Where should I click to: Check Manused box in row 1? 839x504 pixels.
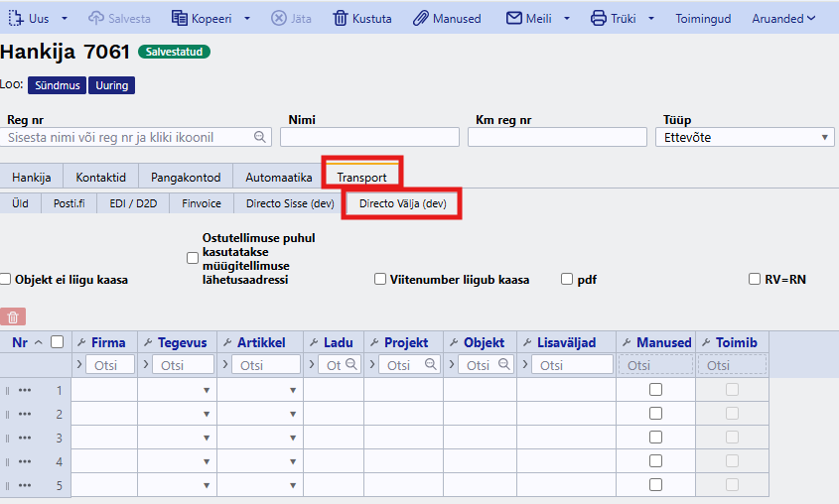click(x=655, y=390)
